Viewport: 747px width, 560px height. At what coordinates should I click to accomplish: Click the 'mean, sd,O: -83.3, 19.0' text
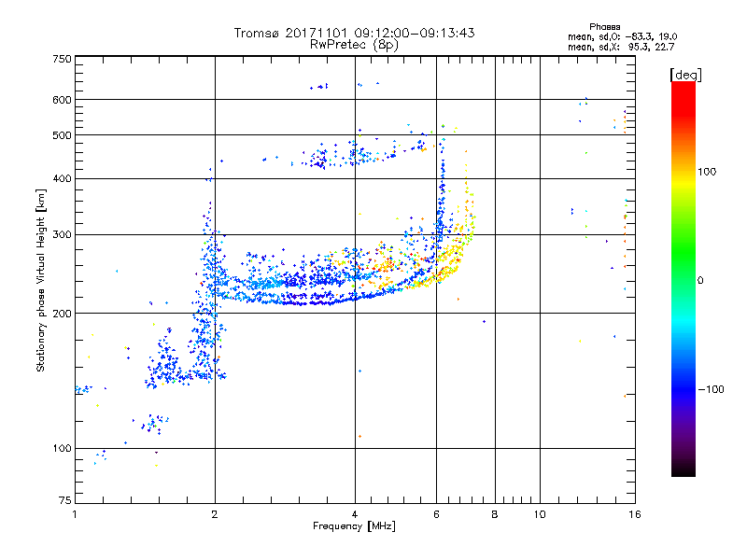pyautogui.click(x=622, y=36)
